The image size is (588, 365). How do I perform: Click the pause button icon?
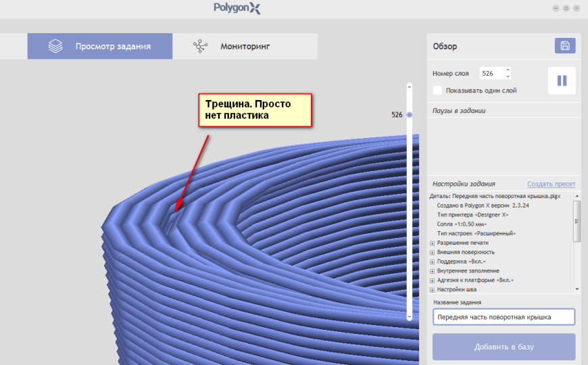tap(562, 80)
